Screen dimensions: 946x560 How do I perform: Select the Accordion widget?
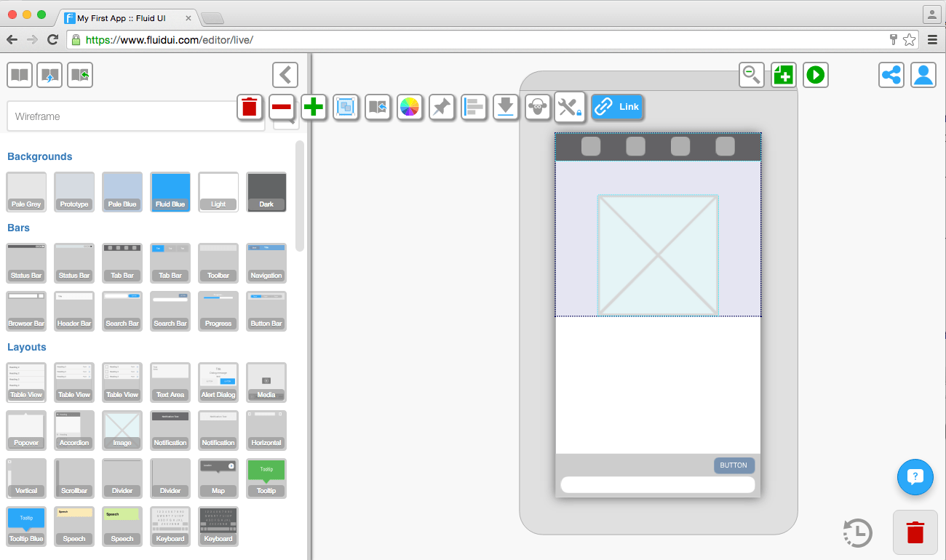click(74, 431)
